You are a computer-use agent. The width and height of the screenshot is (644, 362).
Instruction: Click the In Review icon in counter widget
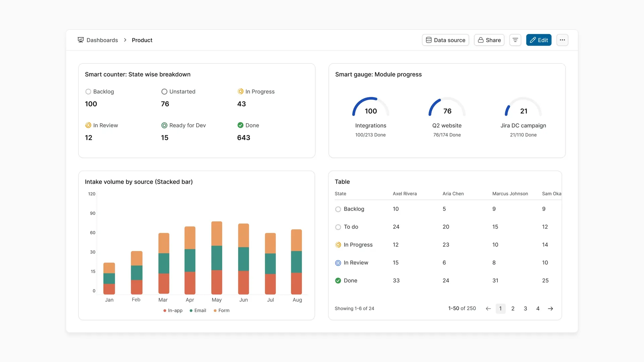pos(88,125)
